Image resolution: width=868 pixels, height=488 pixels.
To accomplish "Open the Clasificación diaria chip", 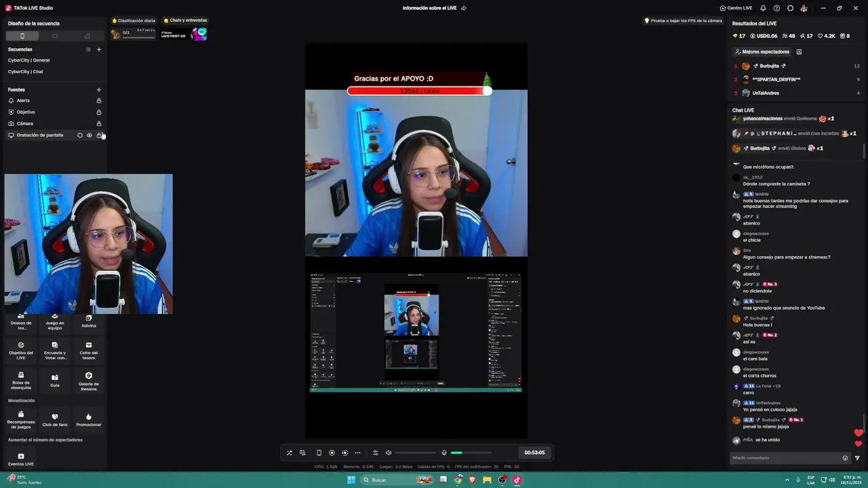I will tap(134, 21).
